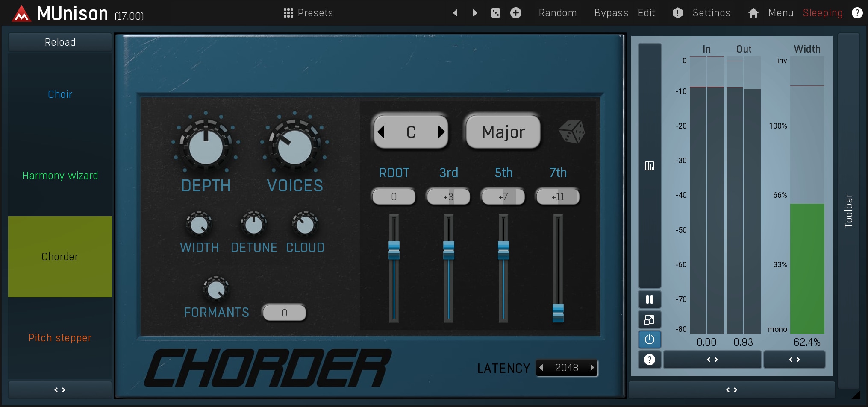This screenshot has height=407, width=868.
Task: Toggle Bypass on the plugin
Action: pyautogui.click(x=611, y=13)
